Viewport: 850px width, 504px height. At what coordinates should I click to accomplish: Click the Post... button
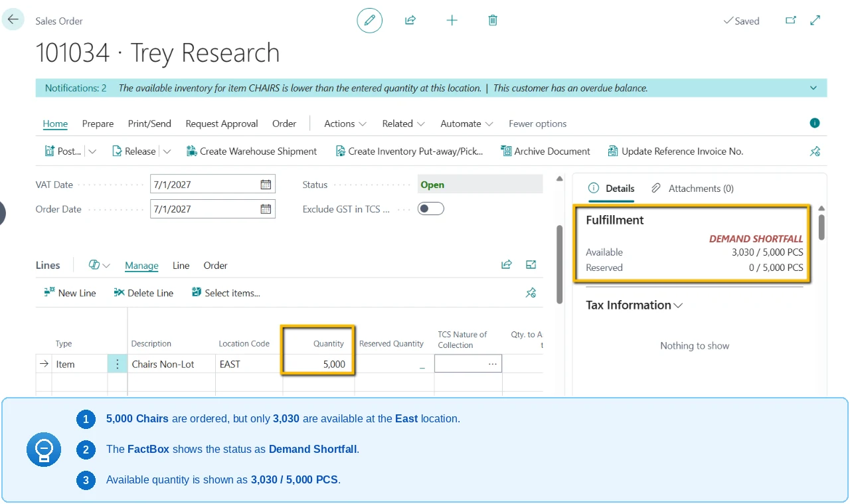[62, 151]
